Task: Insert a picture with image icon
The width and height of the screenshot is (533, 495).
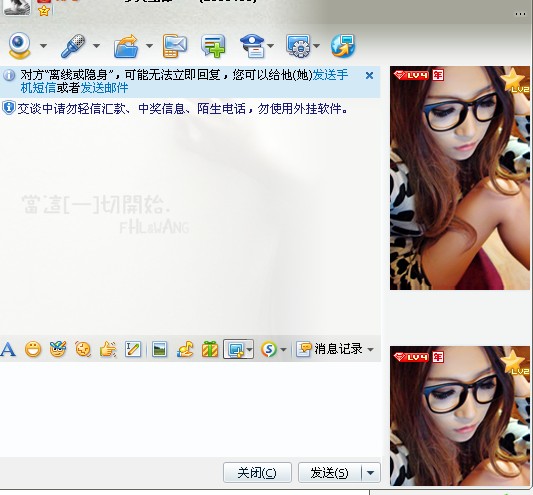Action: tap(159, 349)
